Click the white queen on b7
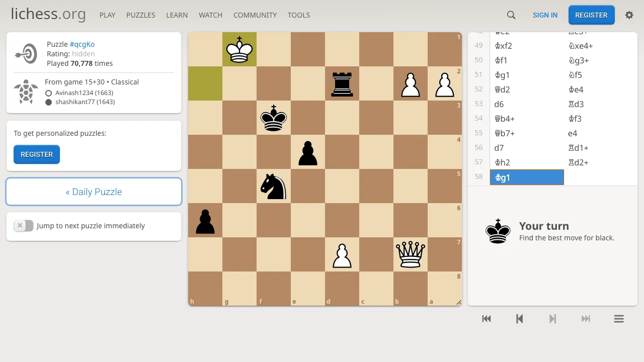Image resolution: width=644 pixels, height=362 pixels. click(x=411, y=254)
